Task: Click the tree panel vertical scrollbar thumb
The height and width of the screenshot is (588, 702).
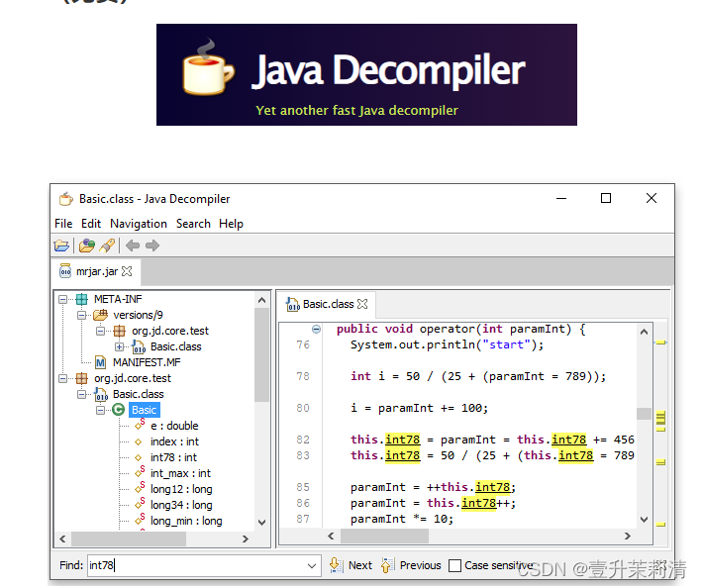Action: point(261,354)
